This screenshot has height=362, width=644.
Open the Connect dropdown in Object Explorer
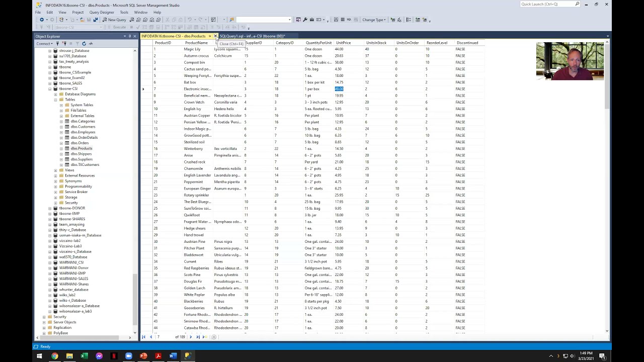(44, 44)
